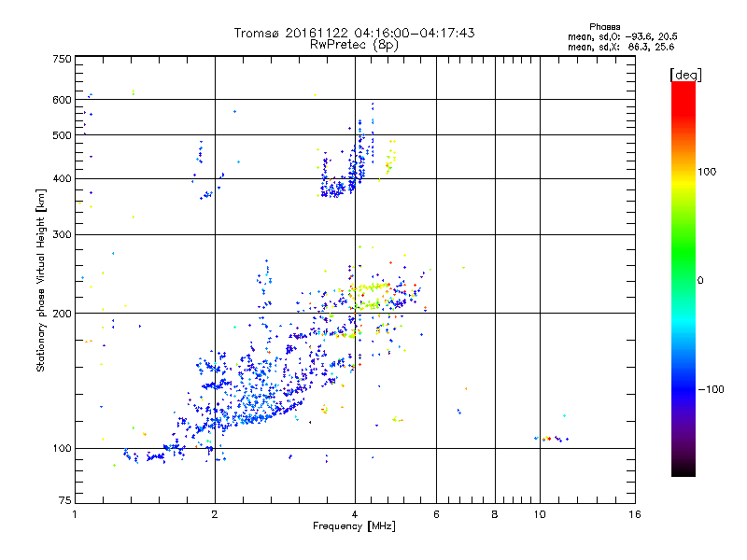Click the red top of the colorbar

(x=684, y=98)
